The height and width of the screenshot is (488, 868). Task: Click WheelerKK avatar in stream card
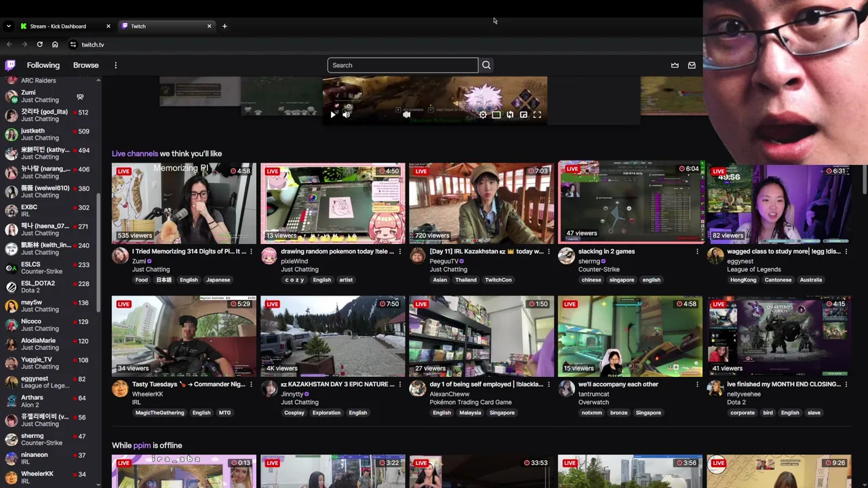[x=120, y=388]
